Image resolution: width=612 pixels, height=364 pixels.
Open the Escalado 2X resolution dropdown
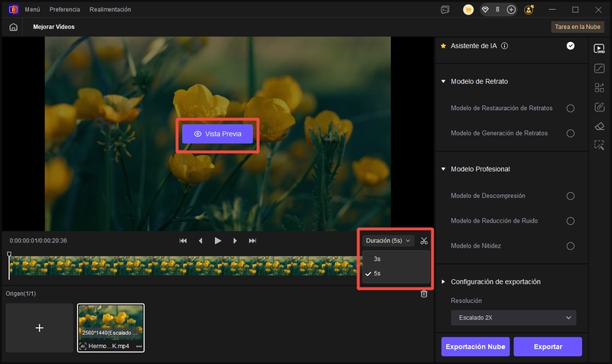(x=513, y=317)
